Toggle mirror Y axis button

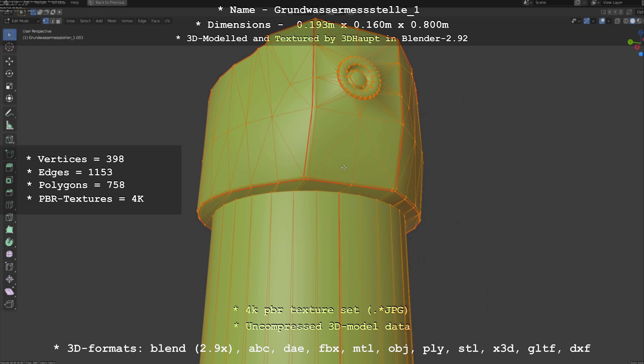pyautogui.click(x=615, y=12)
